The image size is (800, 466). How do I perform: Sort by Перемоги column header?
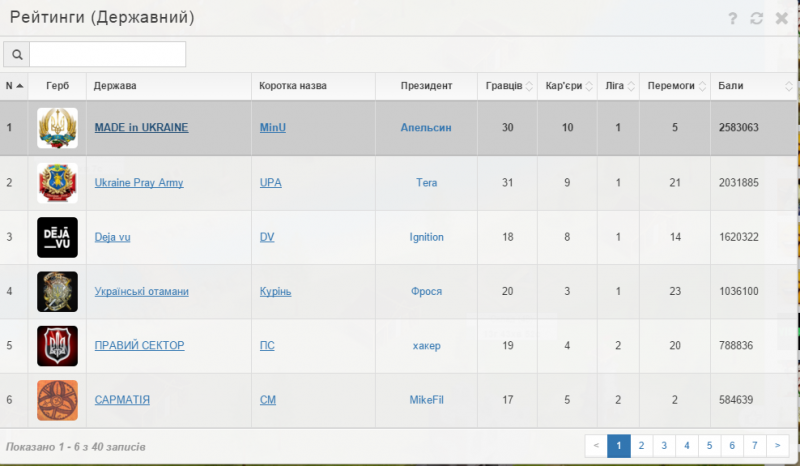pyautogui.click(x=673, y=86)
